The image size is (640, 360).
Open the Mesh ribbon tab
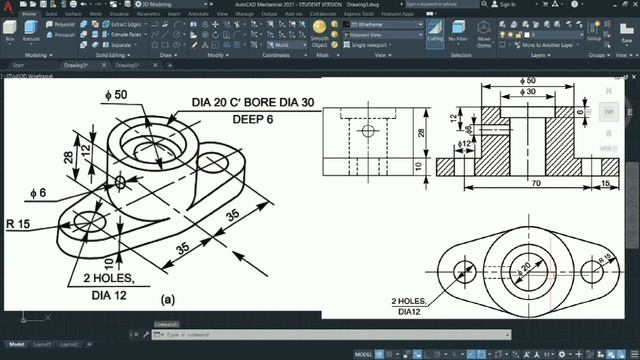tap(96, 14)
